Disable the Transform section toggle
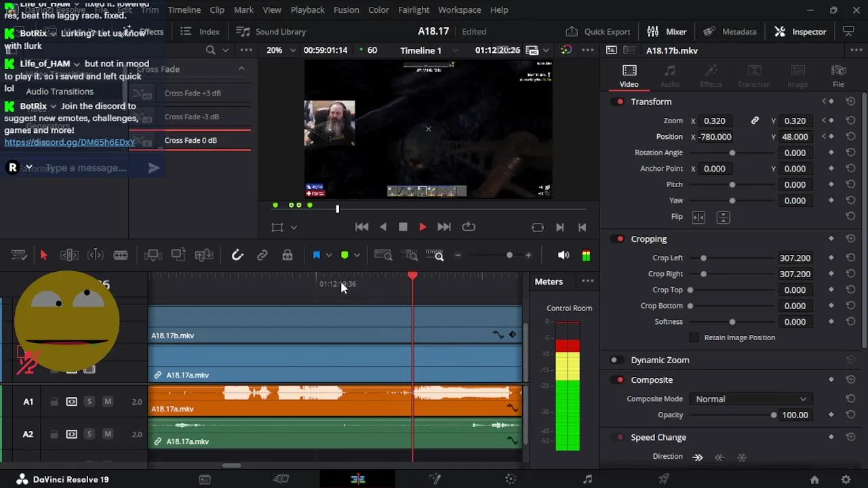Viewport: 868px width, 488px height. (x=617, y=102)
